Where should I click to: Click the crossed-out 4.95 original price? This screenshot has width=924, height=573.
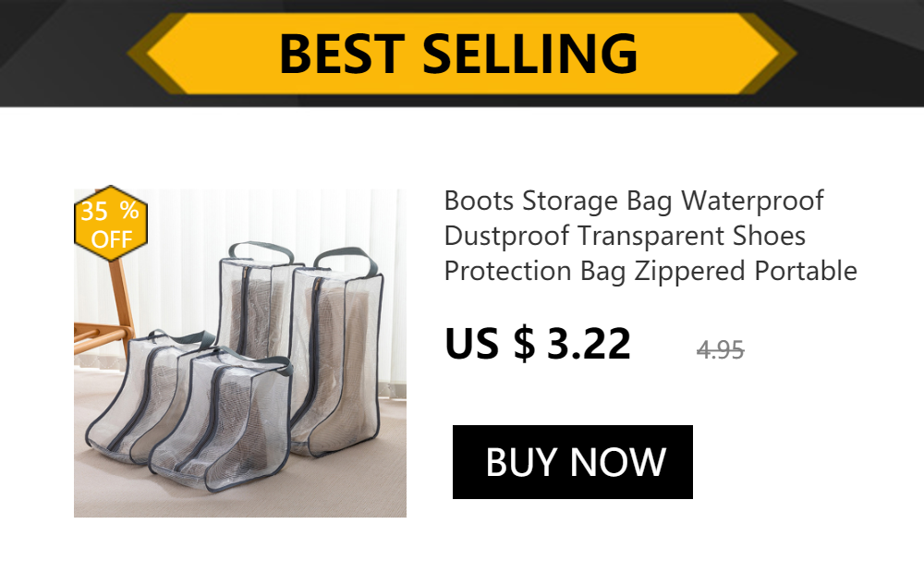[720, 350]
